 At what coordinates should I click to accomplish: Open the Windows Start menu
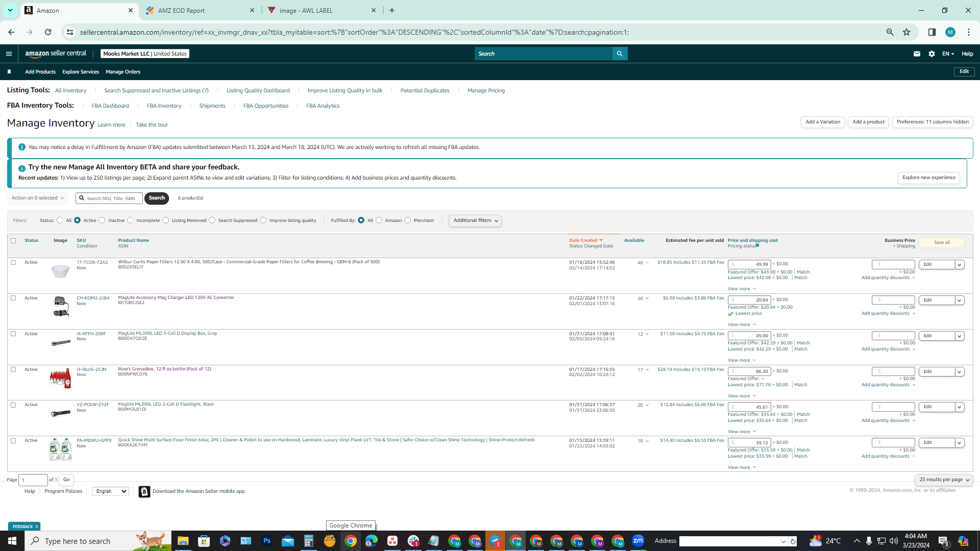(12, 541)
